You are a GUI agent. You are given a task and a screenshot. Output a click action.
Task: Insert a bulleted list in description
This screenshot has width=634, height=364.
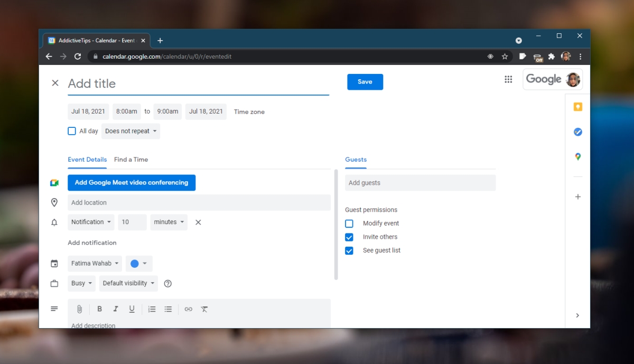168,309
